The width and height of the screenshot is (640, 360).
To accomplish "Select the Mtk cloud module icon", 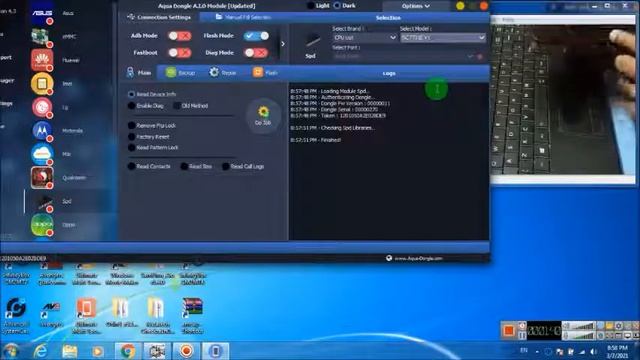I will 42,154.
